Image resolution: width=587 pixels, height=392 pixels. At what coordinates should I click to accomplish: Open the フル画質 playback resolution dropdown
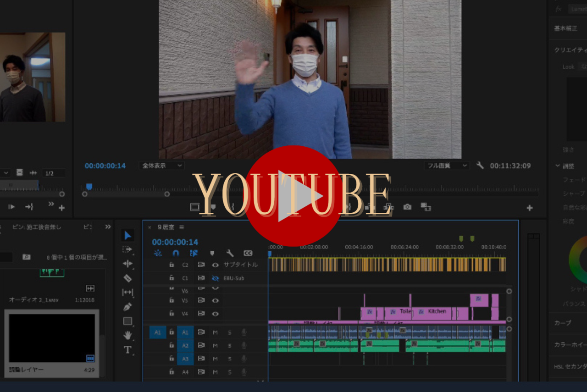coord(447,166)
